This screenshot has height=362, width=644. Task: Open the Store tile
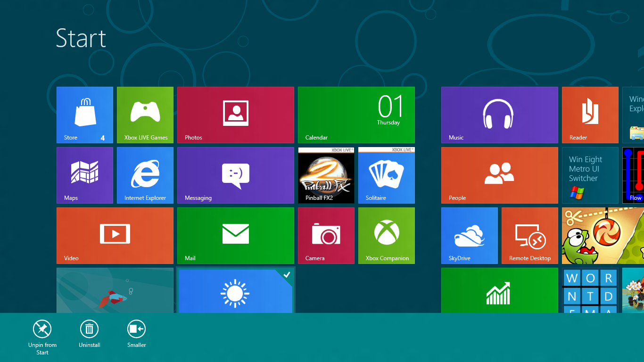(x=85, y=115)
